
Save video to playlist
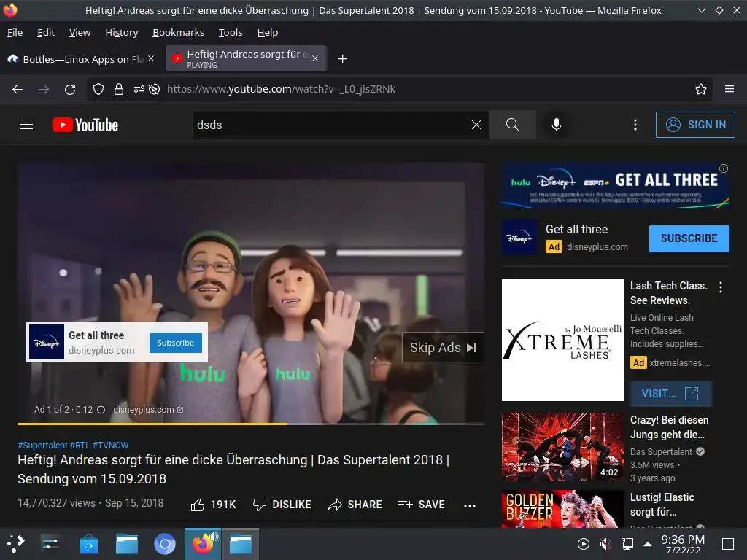pos(421,505)
